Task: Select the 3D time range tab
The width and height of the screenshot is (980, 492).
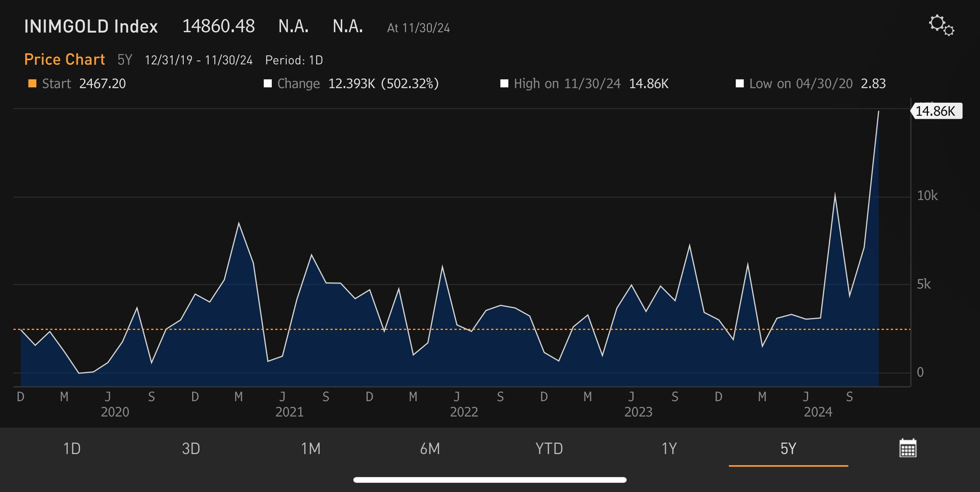Action: tap(191, 449)
